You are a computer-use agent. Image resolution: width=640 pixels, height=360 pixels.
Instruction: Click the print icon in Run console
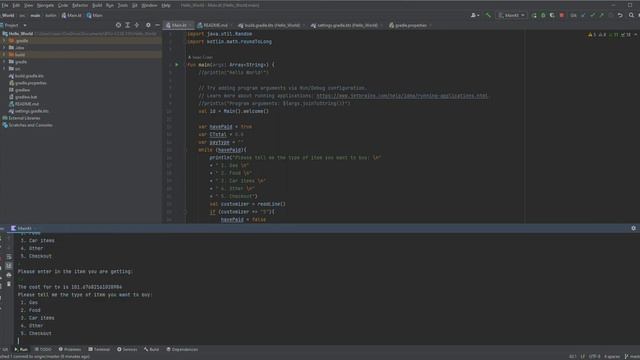(9, 275)
